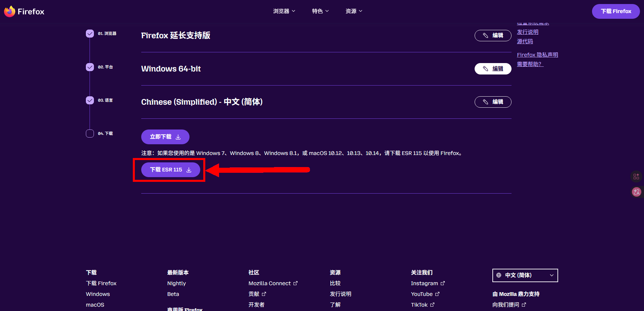Check the 04. 下载 step box
Screen dimensions: 644x311
(x=90, y=134)
